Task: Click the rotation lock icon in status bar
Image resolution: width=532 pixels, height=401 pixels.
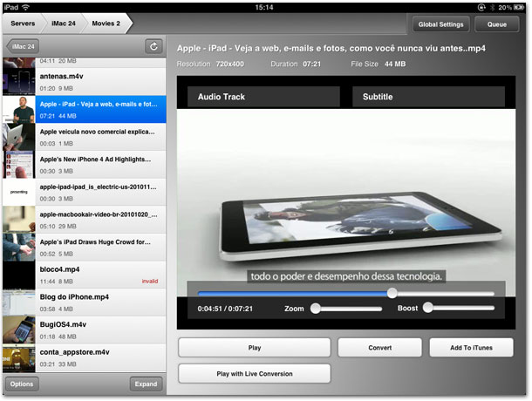Action: pos(481,7)
